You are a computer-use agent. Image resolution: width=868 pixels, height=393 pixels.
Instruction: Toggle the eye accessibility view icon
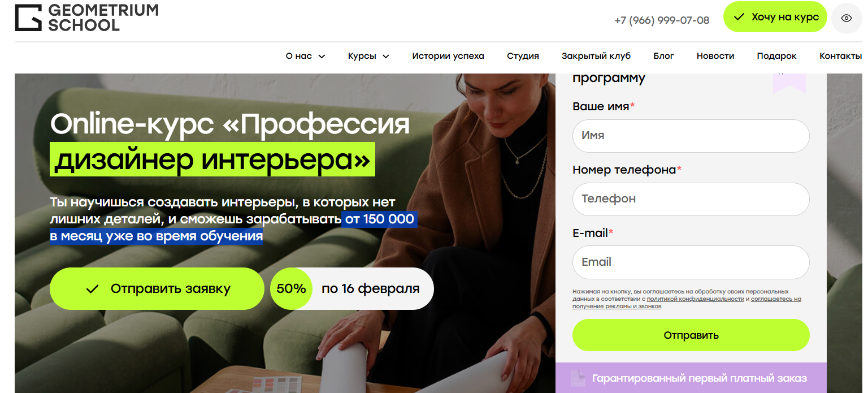[x=846, y=18]
